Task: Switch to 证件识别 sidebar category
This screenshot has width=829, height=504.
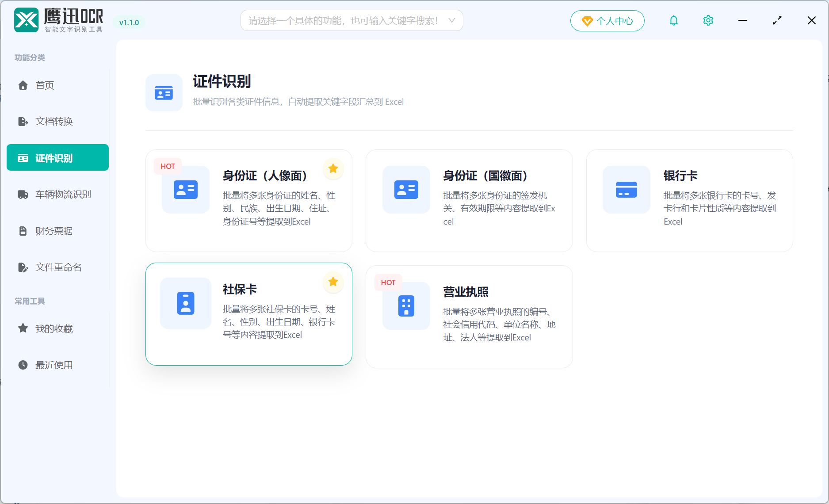Action: click(x=57, y=157)
